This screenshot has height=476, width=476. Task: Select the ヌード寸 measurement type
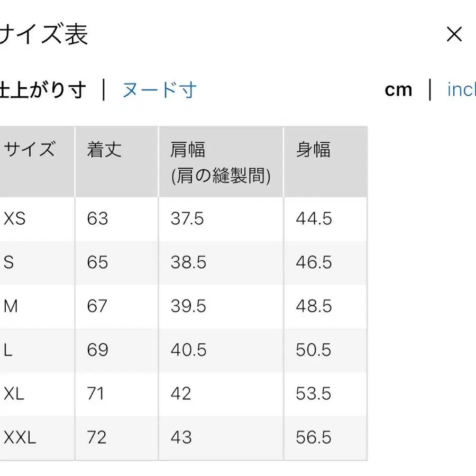click(x=160, y=90)
